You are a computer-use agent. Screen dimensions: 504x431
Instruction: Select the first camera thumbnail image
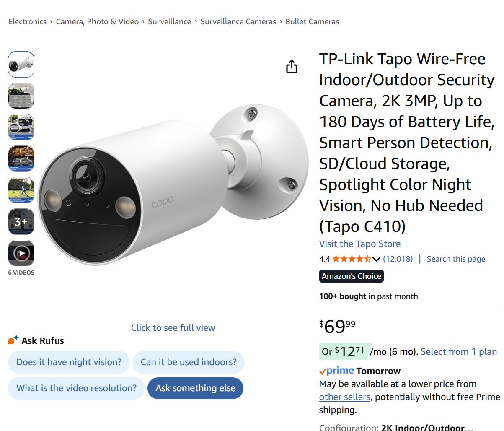pos(21,65)
